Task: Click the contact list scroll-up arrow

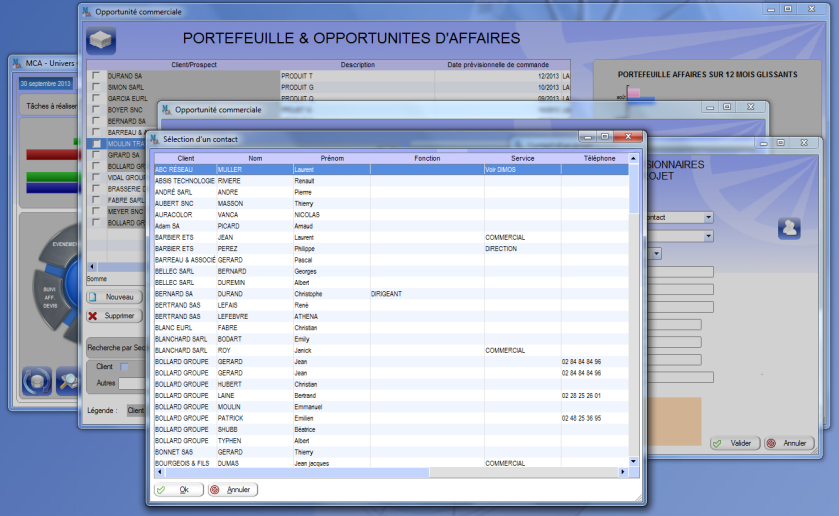Action: [x=634, y=158]
